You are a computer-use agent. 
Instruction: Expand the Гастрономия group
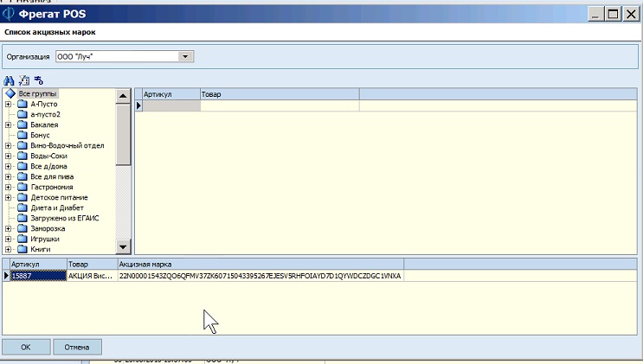[8, 188]
